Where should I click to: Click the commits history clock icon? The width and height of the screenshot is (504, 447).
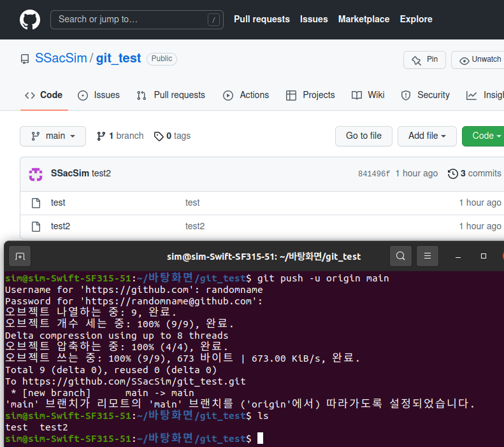(x=453, y=174)
